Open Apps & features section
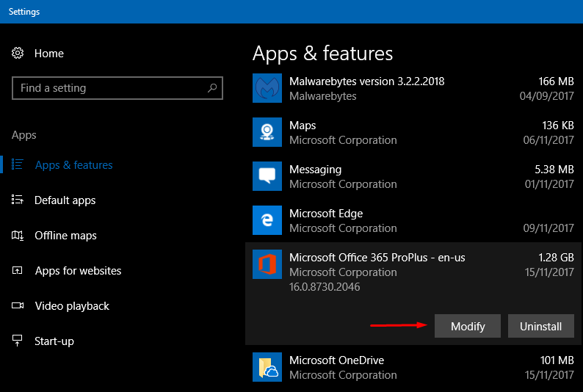This screenshot has width=583, height=392. tap(74, 165)
